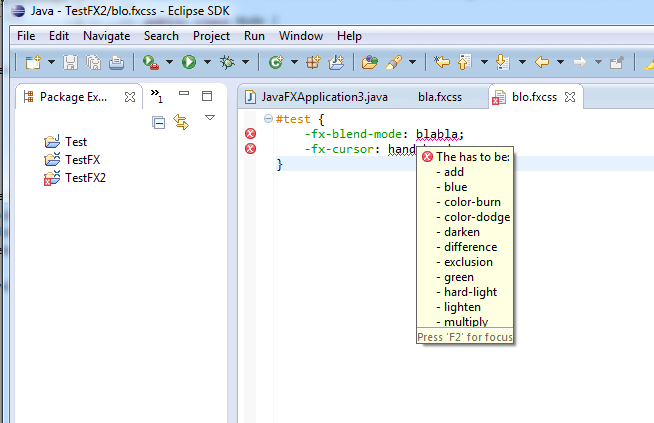Open the Package Explorer view menu arrow
Image resolution: width=654 pixels, height=423 pixels.
(209, 118)
